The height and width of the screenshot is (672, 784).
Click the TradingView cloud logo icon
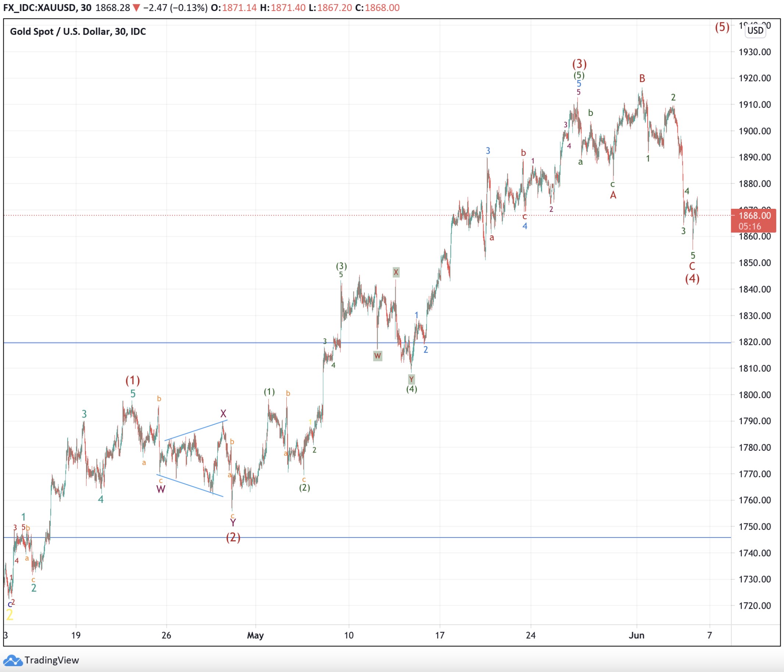tap(13, 660)
